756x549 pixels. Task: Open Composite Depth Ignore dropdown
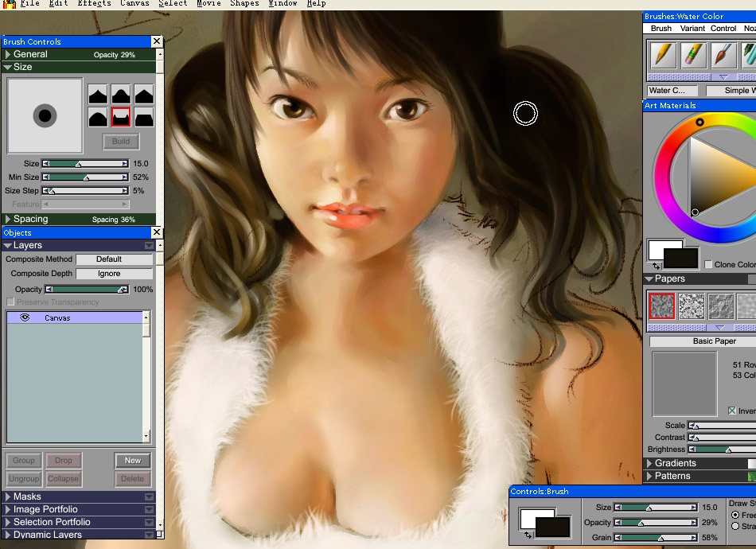pyautogui.click(x=115, y=274)
